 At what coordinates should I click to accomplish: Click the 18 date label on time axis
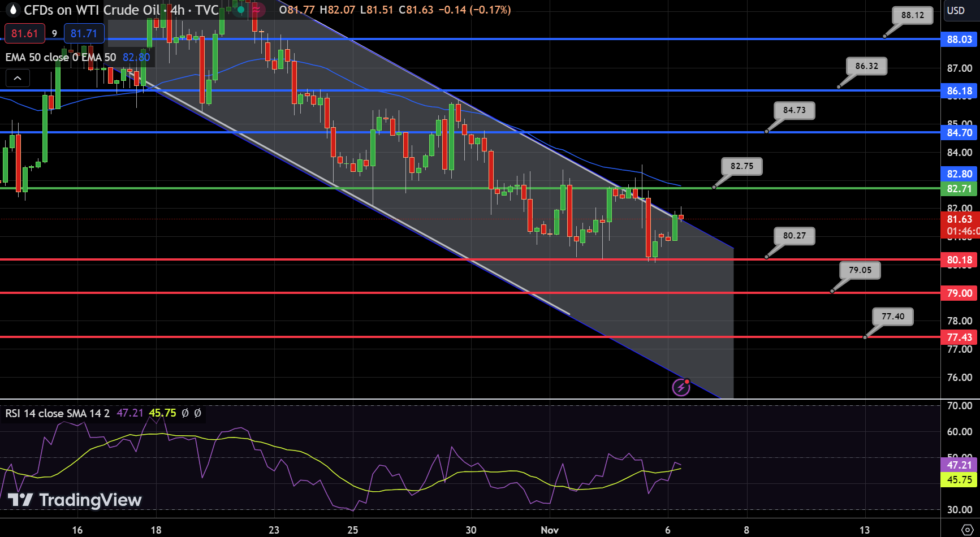(156, 530)
